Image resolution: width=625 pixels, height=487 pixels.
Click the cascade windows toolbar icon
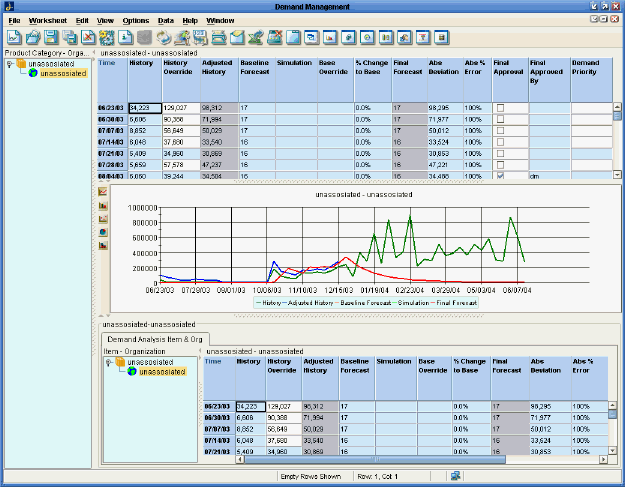311,37
